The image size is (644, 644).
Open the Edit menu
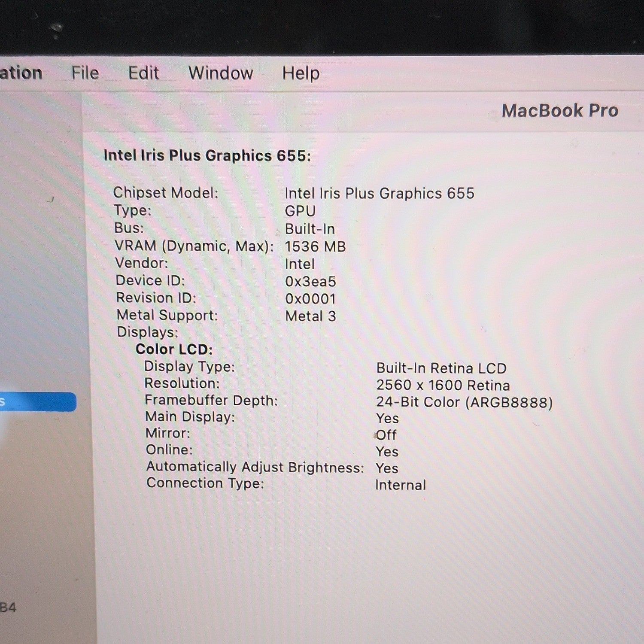tap(143, 73)
